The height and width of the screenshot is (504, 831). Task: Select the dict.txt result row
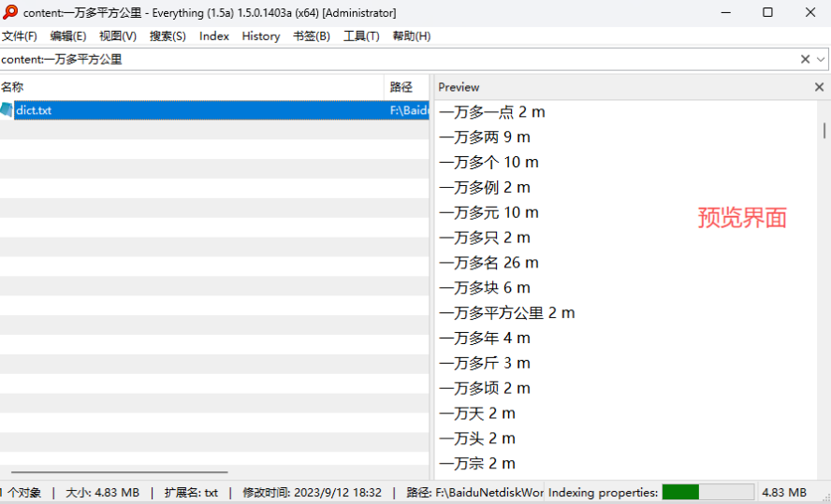(214, 110)
